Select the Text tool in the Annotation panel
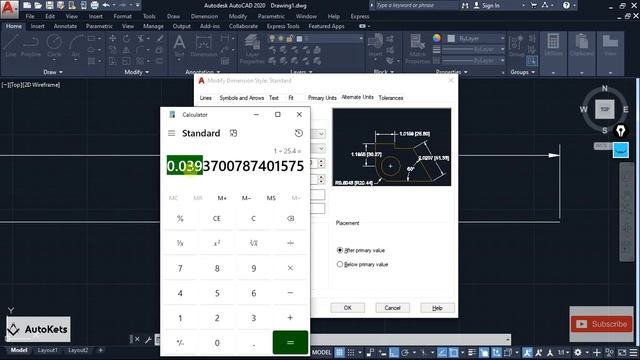This screenshot has width=640, height=360. pos(179,46)
